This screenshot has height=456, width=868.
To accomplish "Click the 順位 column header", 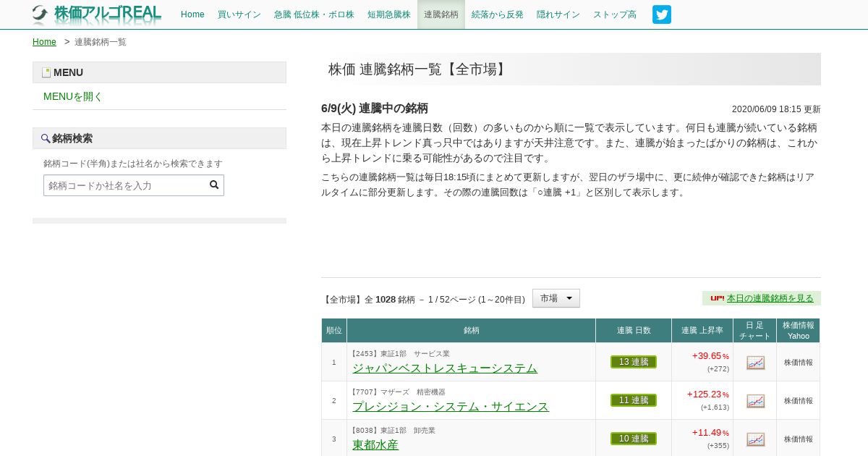I will click(334, 330).
